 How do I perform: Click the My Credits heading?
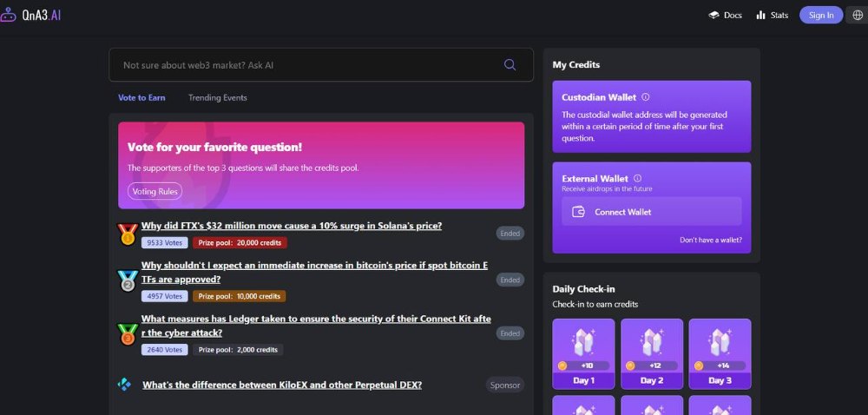[576, 65]
